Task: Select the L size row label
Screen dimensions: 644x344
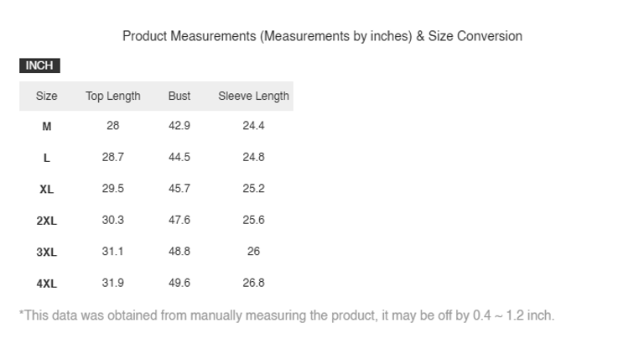Action: (47, 158)
